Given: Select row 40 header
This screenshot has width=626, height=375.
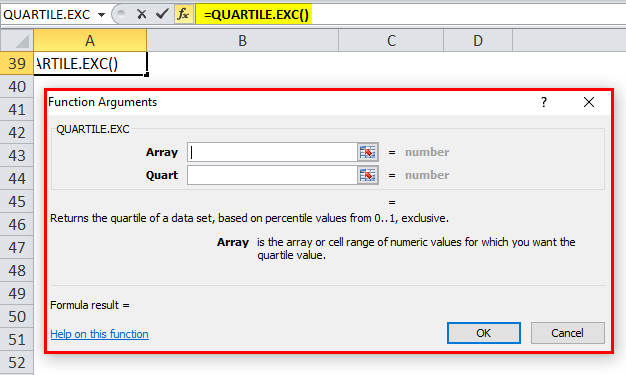Looking at the screenshot, I should point(17,86).
